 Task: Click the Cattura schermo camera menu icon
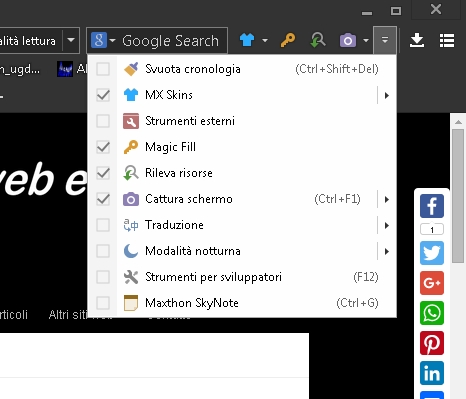point(131,199)
